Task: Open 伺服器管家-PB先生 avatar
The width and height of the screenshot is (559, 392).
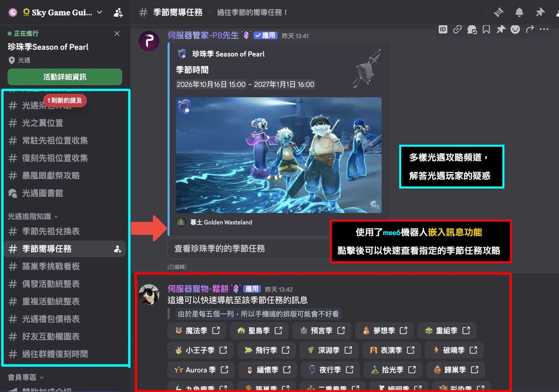Action: point(149,41)
